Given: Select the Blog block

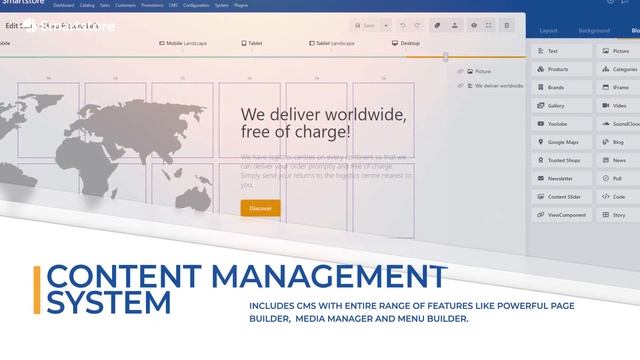Looking at the screenshot, I should point(618,142).
